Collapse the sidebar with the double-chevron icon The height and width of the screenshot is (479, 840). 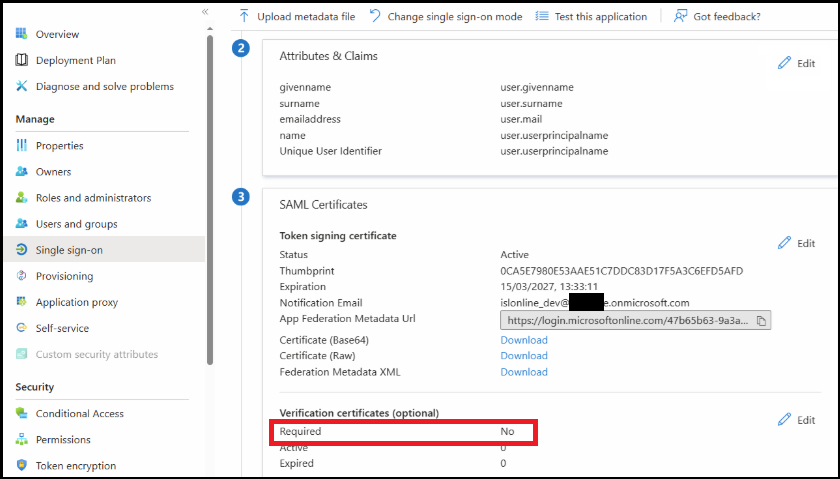coord(205,11)
